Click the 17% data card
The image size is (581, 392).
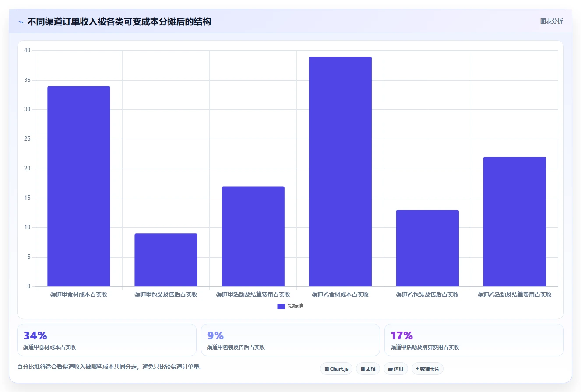(474, 340)
